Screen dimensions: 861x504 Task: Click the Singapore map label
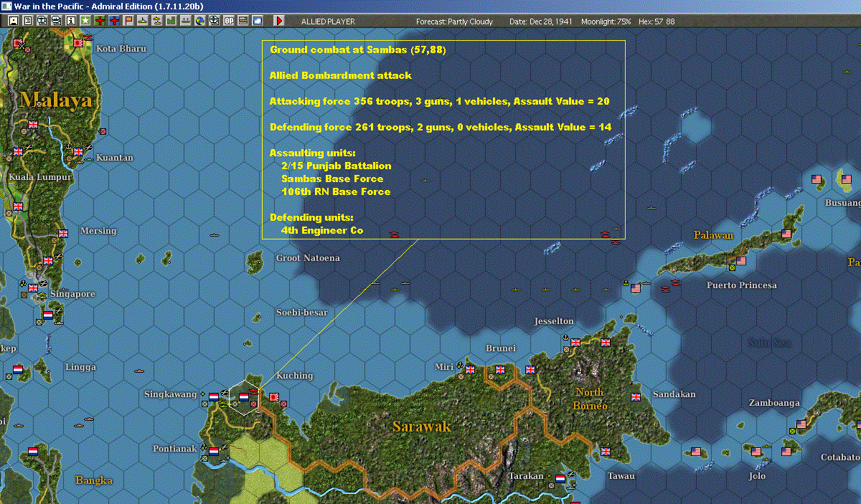tap(72, 294)
